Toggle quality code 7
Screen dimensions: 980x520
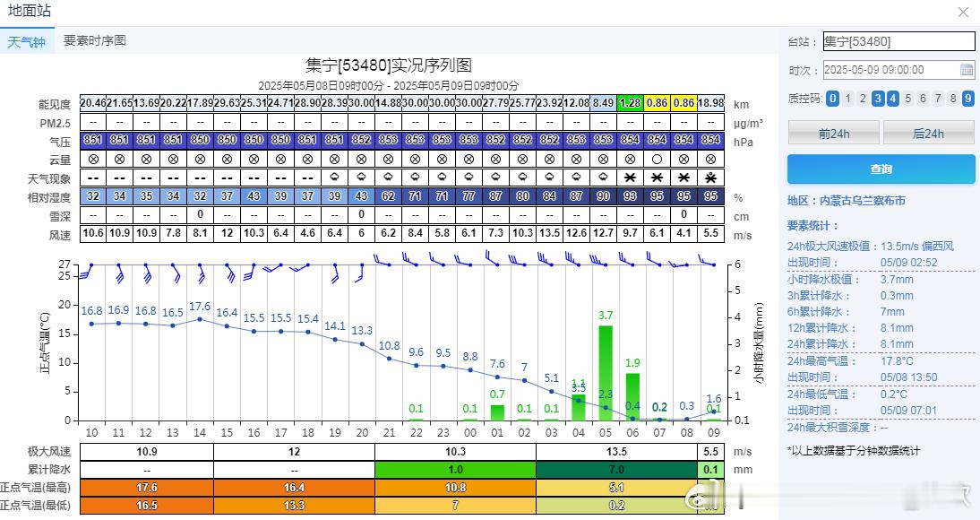point(938,99)
